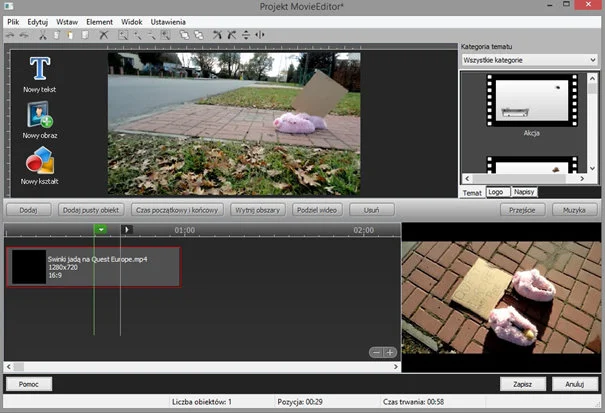
Task: Click the Wytnij obszary button
Action: click(258, 210)
